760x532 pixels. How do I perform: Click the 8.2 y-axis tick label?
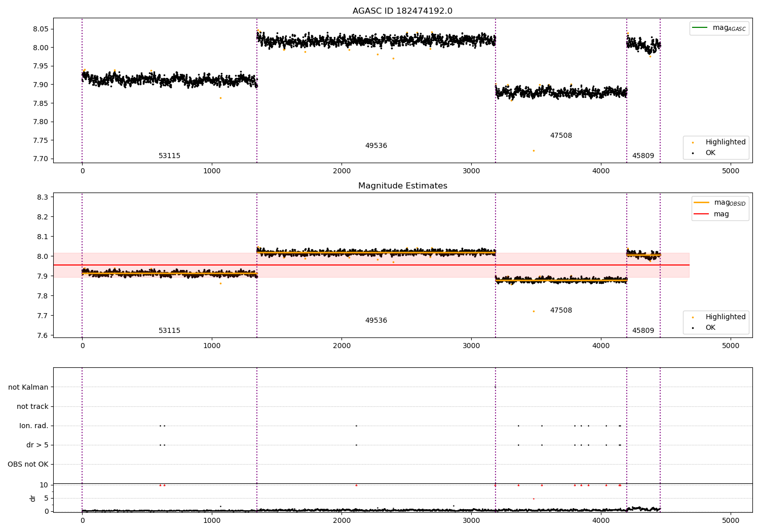click(x=43, y=217)
